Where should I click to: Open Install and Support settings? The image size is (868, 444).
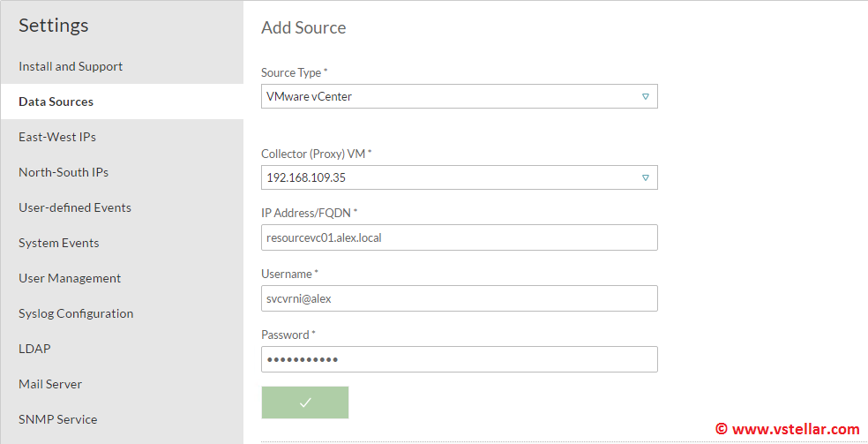pos(71,66)
